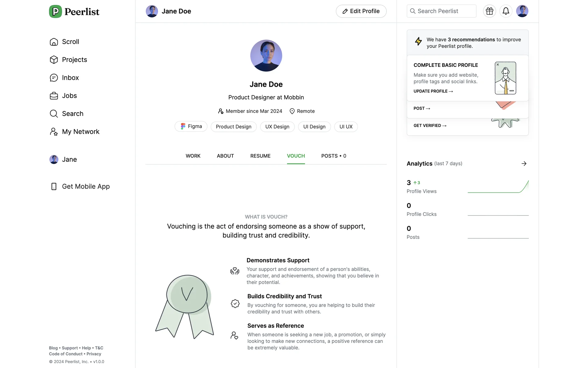Switch to the Work tab
This screenshot has width=588, height=368.
(x=193, y=156)
